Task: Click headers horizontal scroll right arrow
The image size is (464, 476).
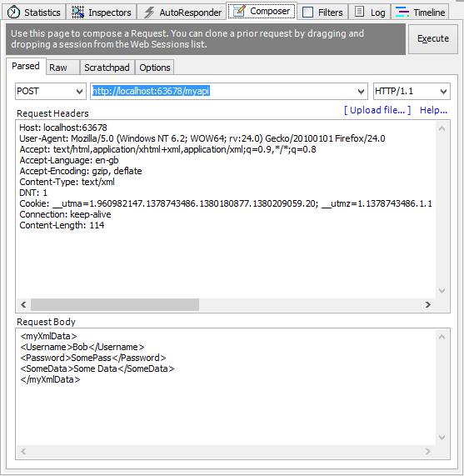Action: pyautogui.click(x=428, y=304)
